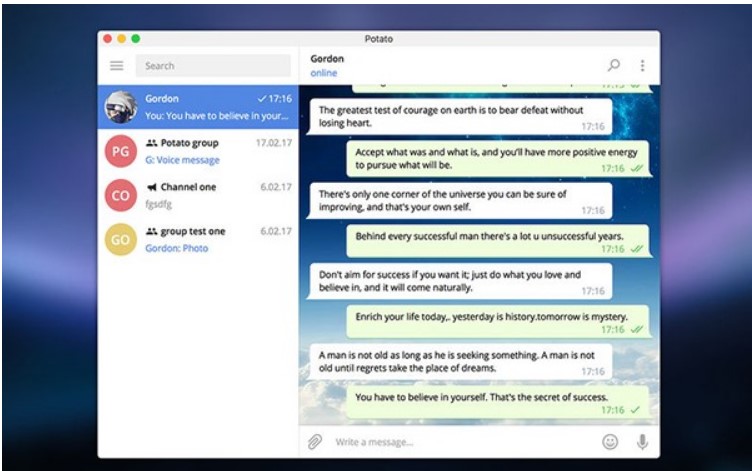This screenshot has height=471, width=752.
Task: Click message 'A man is not old'
Action: coord(460,362)
